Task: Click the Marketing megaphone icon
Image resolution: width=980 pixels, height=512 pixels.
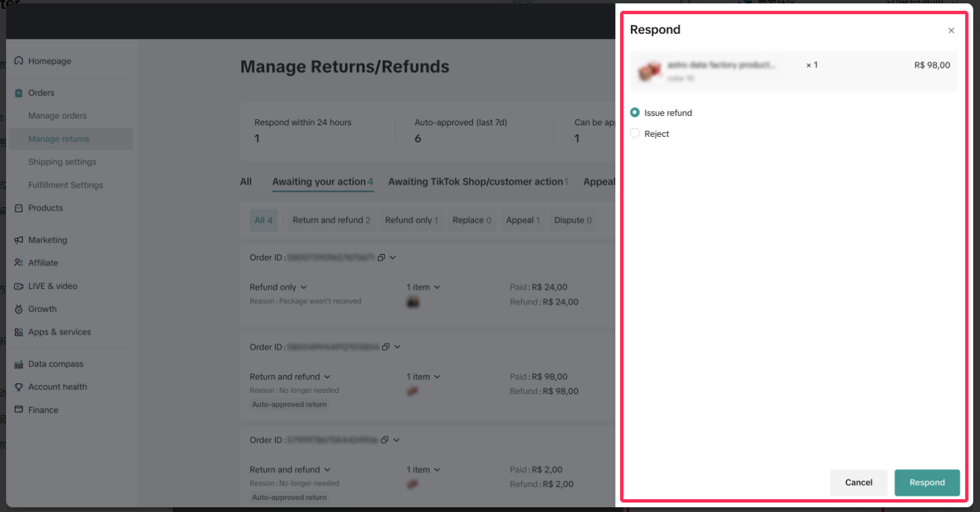Action: pos(19,240)
